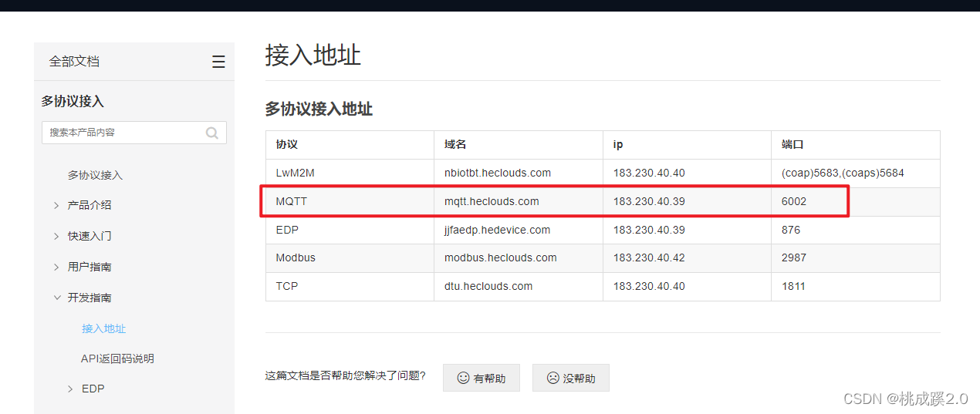Click the EDP protocol cell in the table
The image size is (980, 414).
(x=350, y=230)
